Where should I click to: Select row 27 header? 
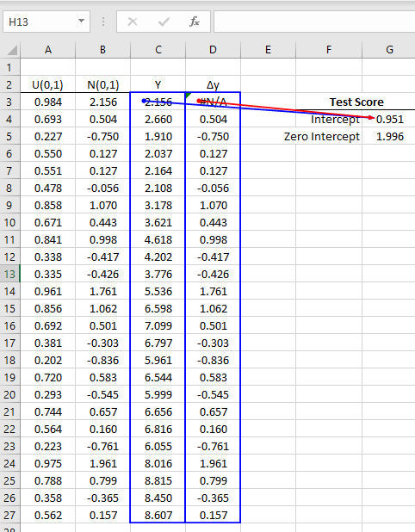click(9, 515)
